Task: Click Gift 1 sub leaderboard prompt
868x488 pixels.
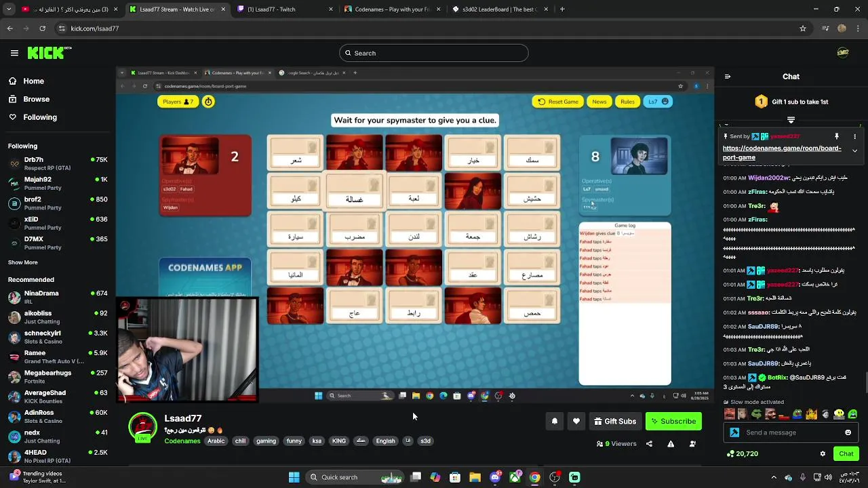Action: click(x=791, y=102)
